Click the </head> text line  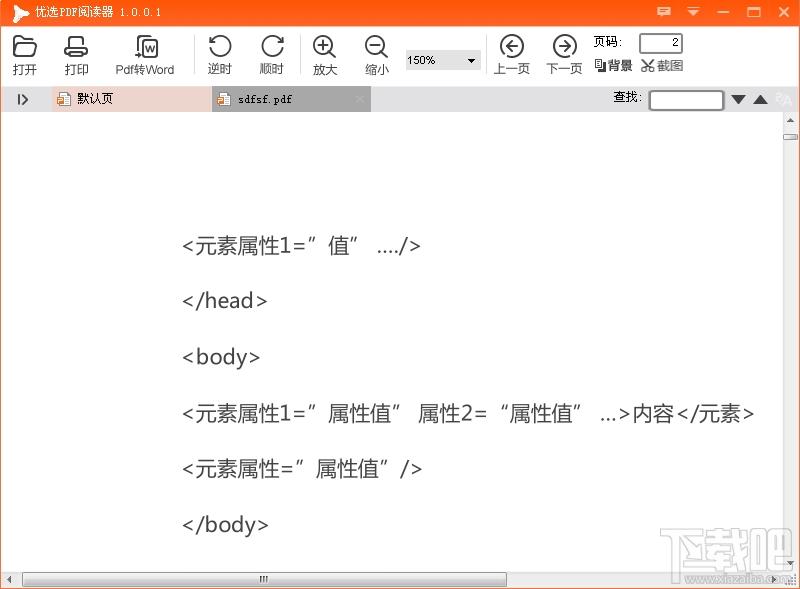[224, 301]
